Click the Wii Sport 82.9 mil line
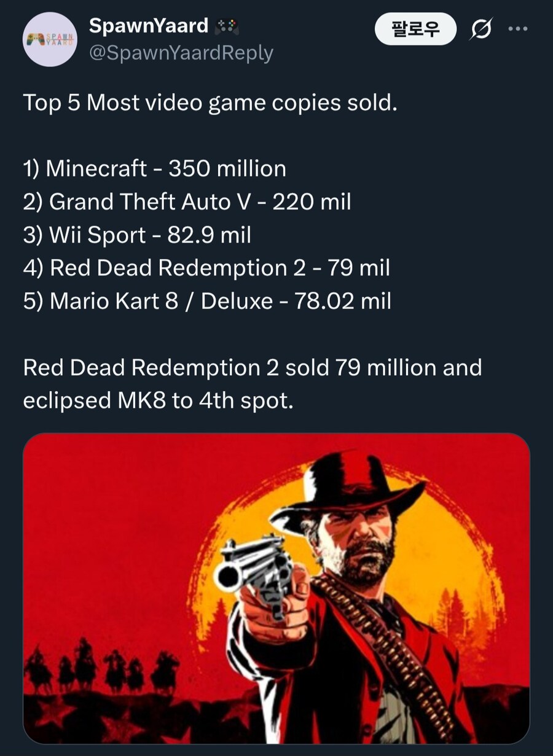 pyautogui.click(x=138, y=235)
